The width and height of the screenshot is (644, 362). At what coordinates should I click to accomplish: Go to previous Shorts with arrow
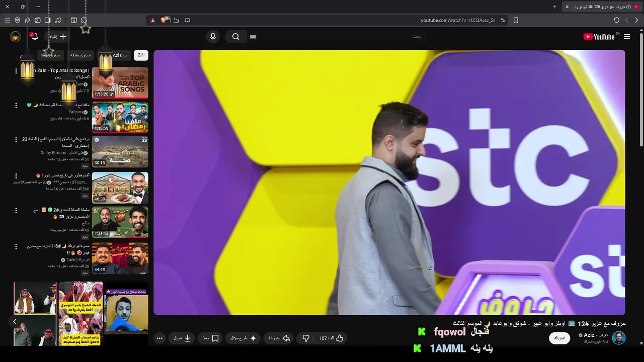click(x=15, y=321)
